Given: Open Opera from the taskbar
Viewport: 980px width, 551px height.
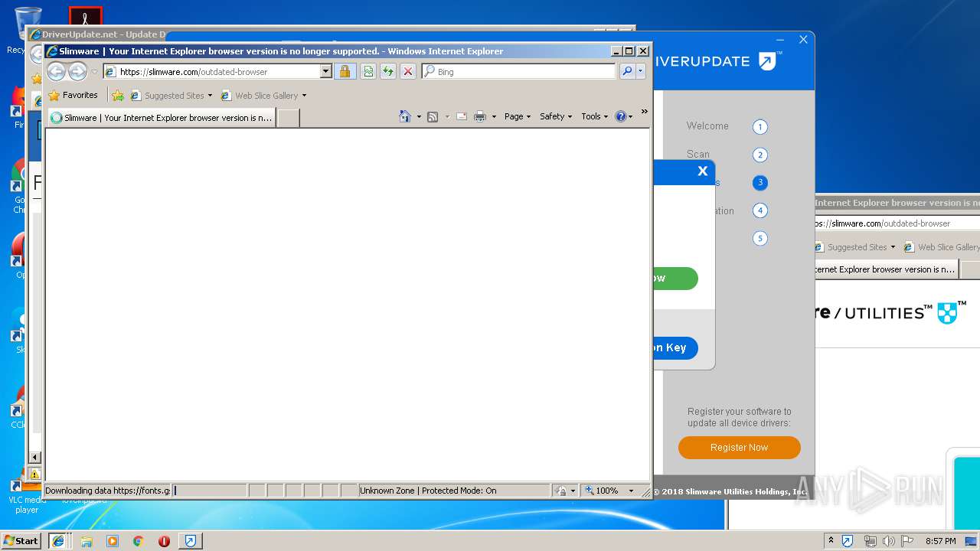Looking at the screenshot, I should tap(164, 541).
